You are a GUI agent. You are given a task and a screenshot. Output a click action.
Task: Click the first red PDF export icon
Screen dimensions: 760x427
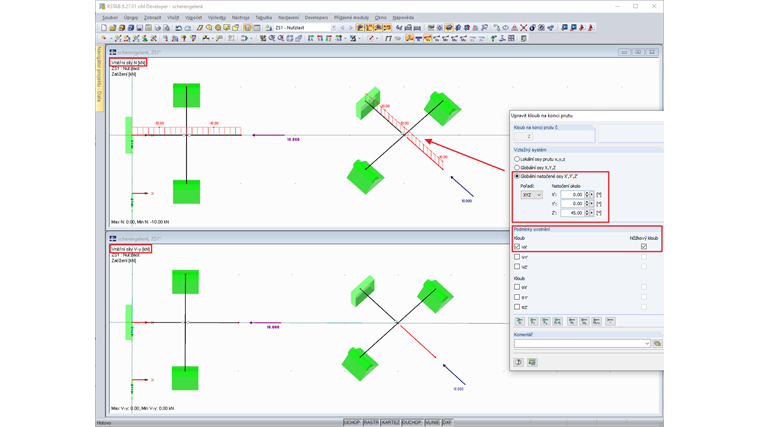point(582,28)
